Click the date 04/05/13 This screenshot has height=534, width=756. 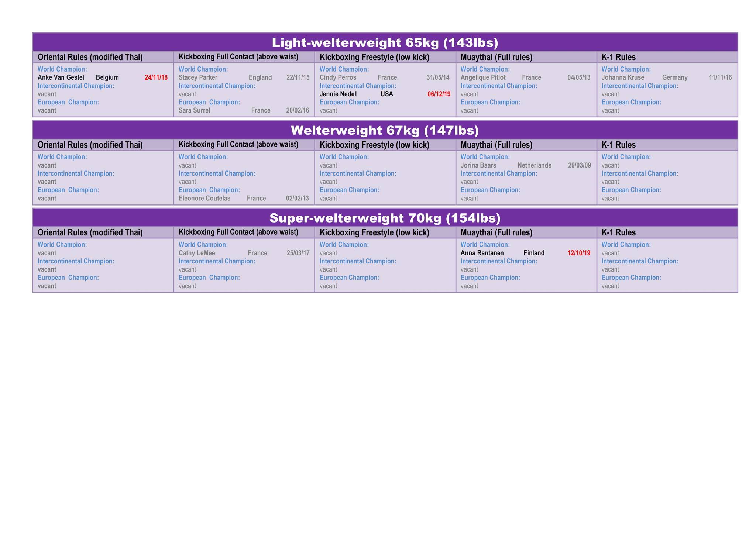[579, 77]
